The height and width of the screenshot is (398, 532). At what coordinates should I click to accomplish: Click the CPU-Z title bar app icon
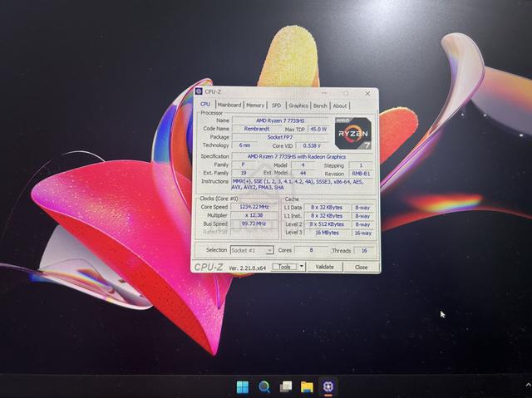pos(199,91)
